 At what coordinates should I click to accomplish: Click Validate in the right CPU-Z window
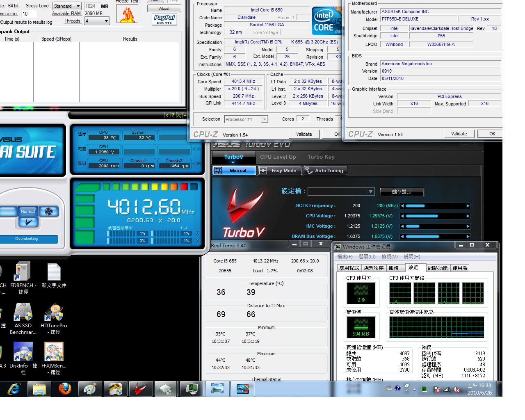(459, 134)
